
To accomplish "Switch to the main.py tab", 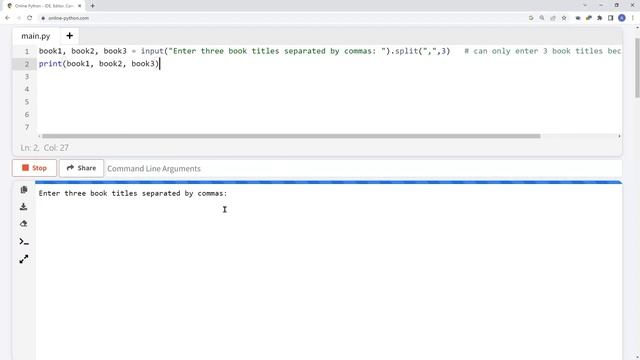I will (x=36, y=36).
